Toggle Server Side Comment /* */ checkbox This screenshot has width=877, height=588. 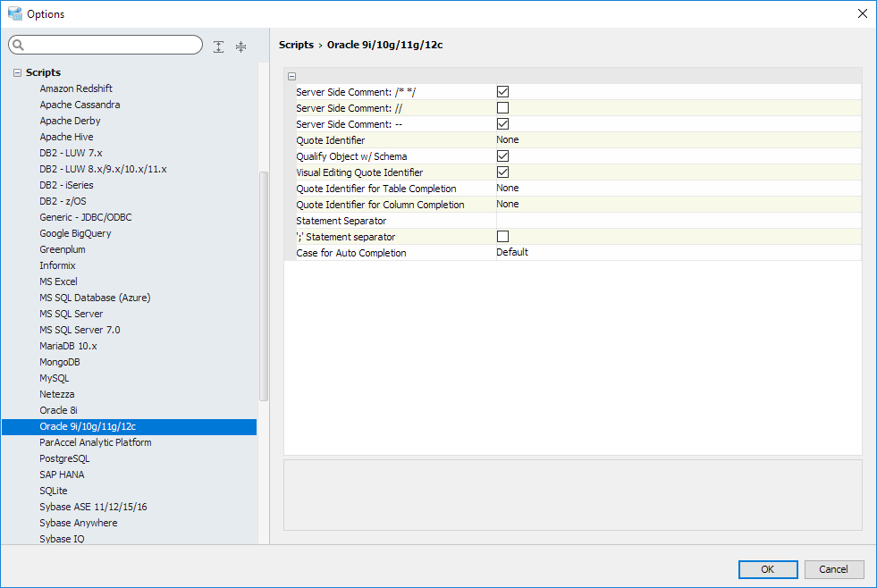(502, 91)
